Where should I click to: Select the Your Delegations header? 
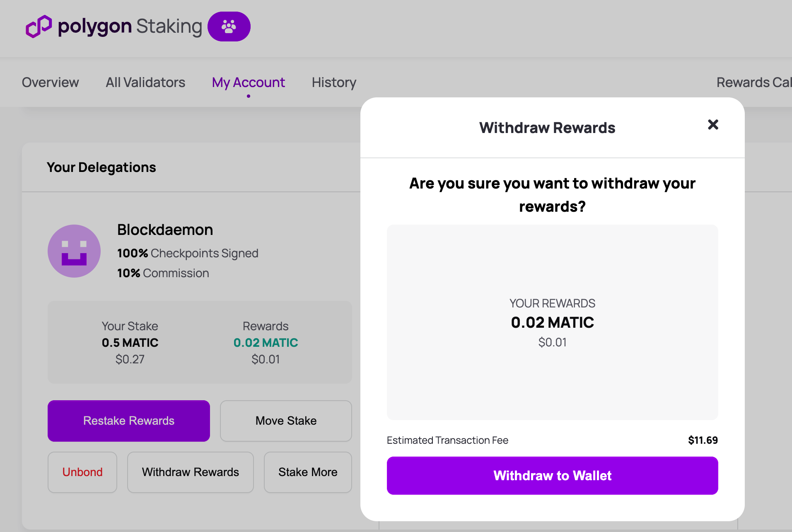(x=101, y=167)
